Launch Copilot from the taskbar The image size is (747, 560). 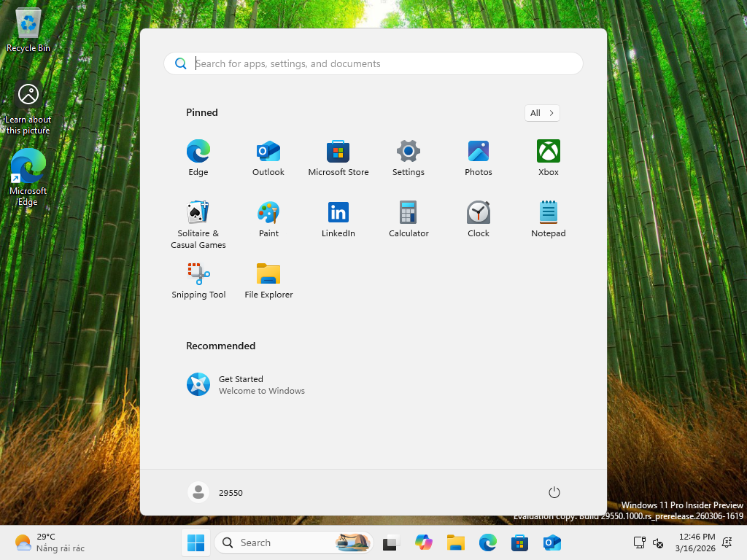423,542
